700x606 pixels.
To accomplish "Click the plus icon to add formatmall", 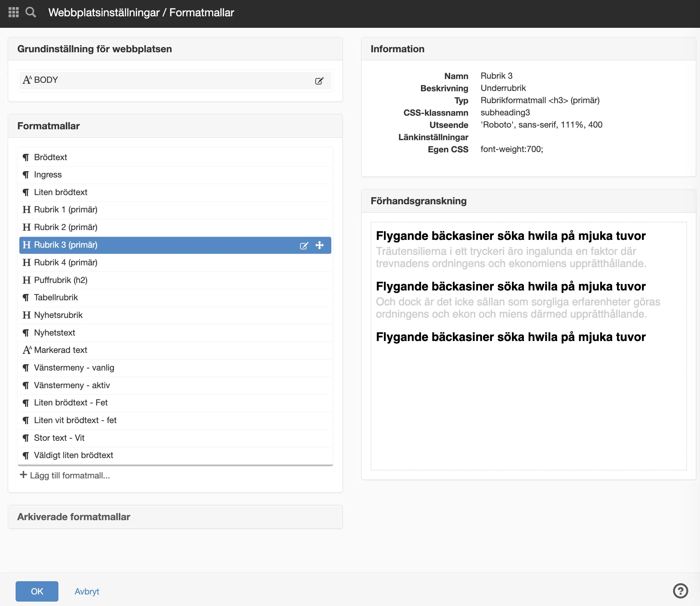I will (23, 475).
